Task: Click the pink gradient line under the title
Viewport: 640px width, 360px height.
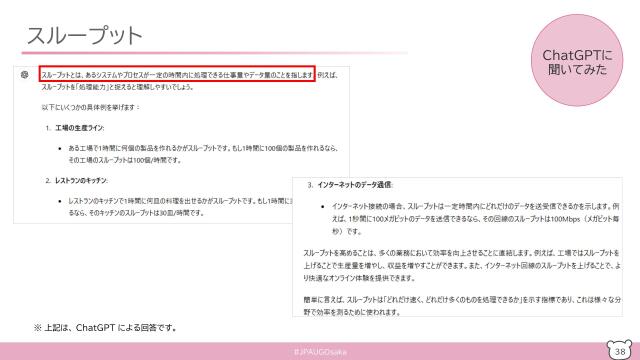Action: coord(215,53)
